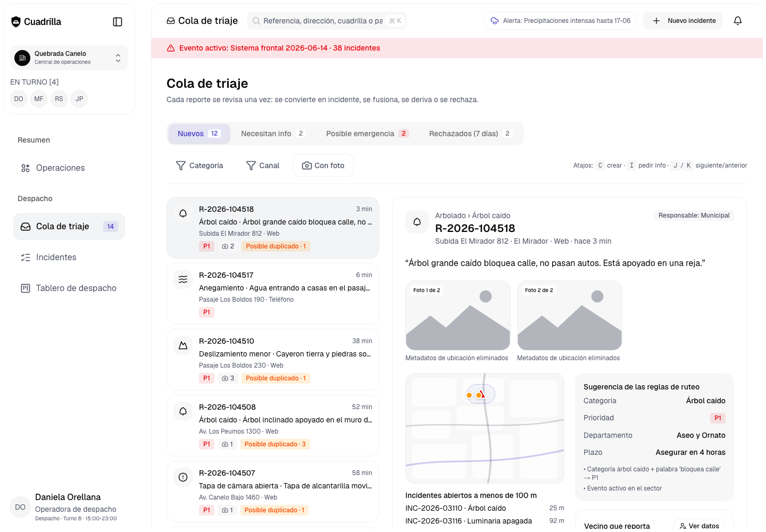Image resolution: width=766 pixels, height=532 pixels.
Task: Click the tree icon on report R-2026-104518
Action: pyautogui.click(x=183, y=213)
